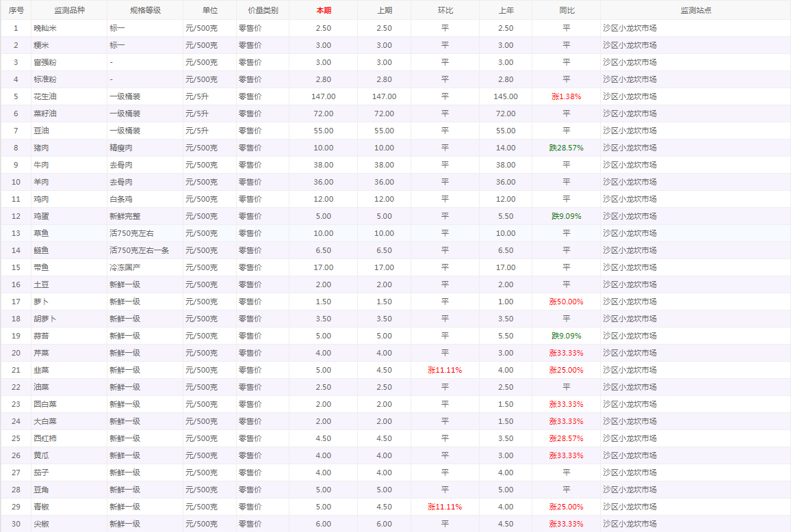Screen dimensions: 791x532
Task: Click the 涨1.38% year-over-year value
Action: (x=566, y=96)
